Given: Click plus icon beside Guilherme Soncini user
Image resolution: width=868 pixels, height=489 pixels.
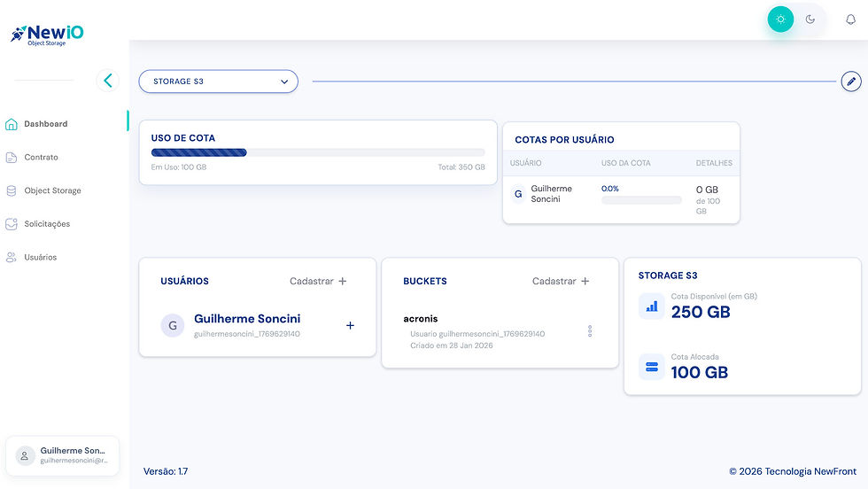Looking at the screenshot, I should [350, 326].
